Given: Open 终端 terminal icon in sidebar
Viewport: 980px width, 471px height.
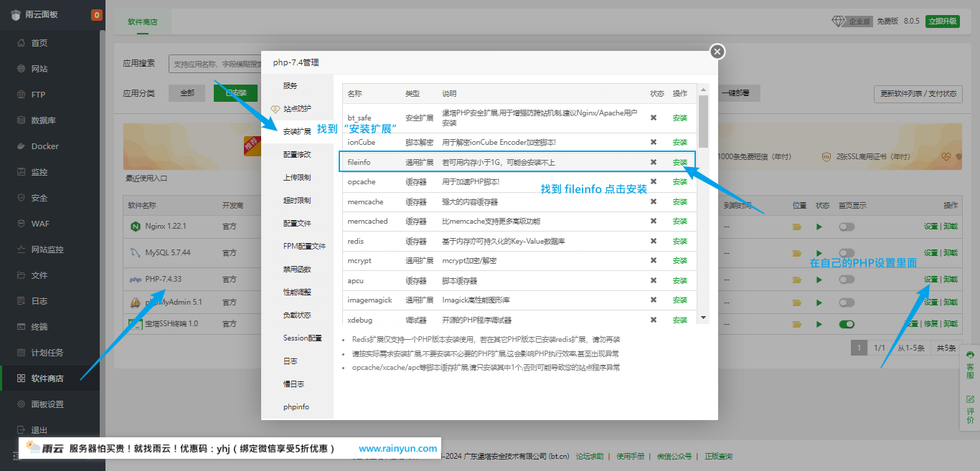Looking at the screenshot, I should coord(22,327).
